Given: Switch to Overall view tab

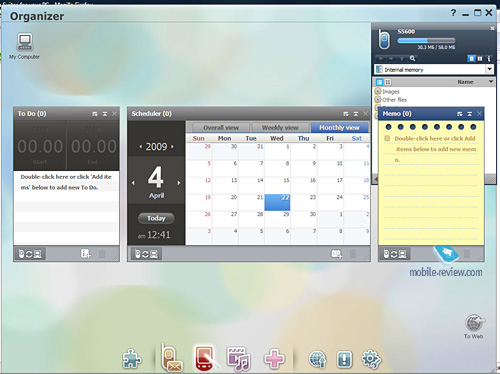Looking at the screenshot, I should coord(221,127).
